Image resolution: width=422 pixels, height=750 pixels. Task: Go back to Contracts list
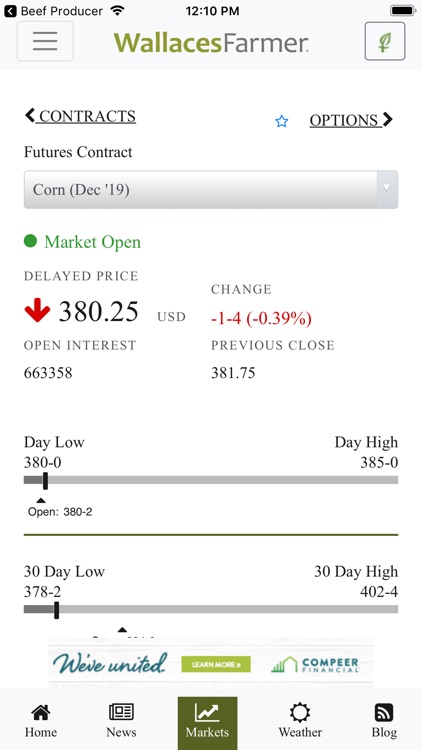pos(80,116)
